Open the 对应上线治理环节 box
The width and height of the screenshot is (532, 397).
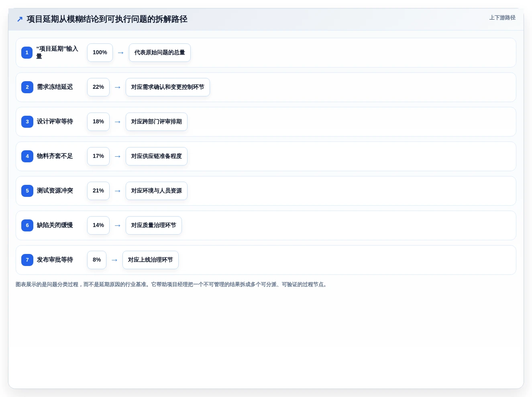click(x=151, y=260)
